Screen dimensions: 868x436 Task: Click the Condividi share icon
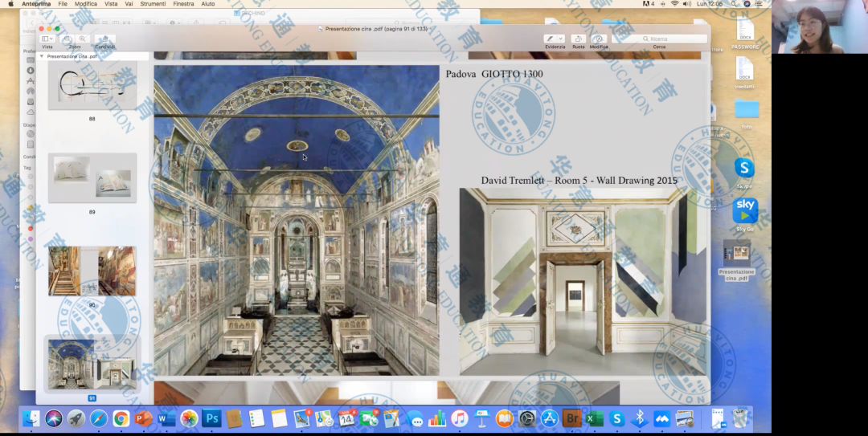tap(104, 39)
